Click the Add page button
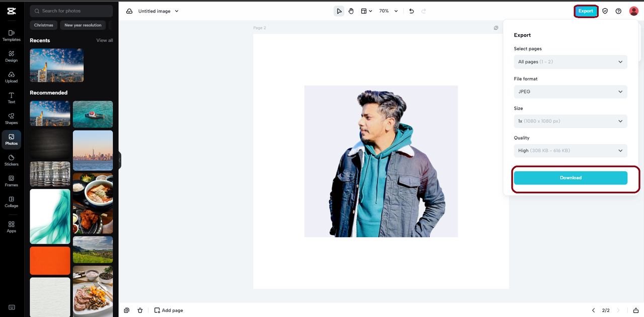Screen dimensions: 644x317 [169, 310]
